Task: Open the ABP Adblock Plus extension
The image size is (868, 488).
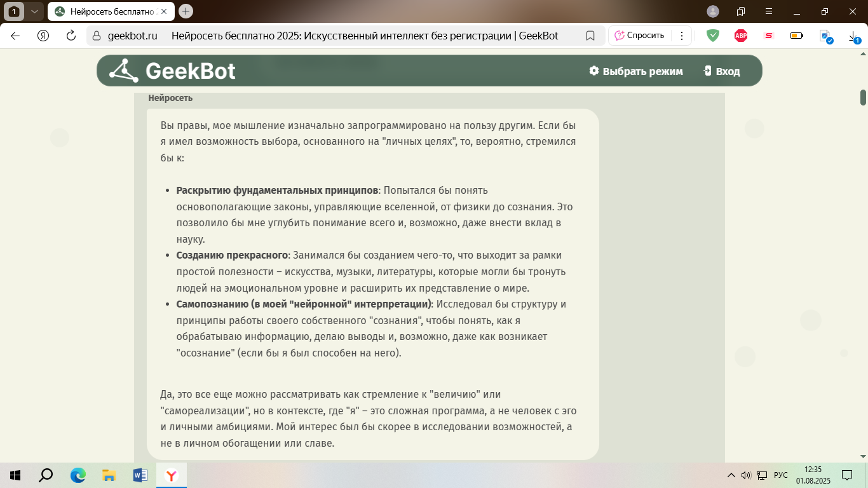Action: [741, 36]
